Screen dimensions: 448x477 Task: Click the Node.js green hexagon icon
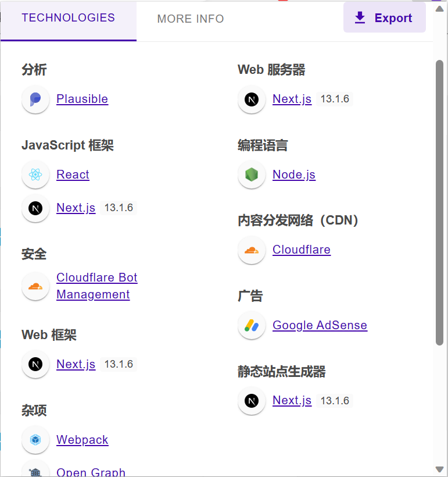click(252, 175)
